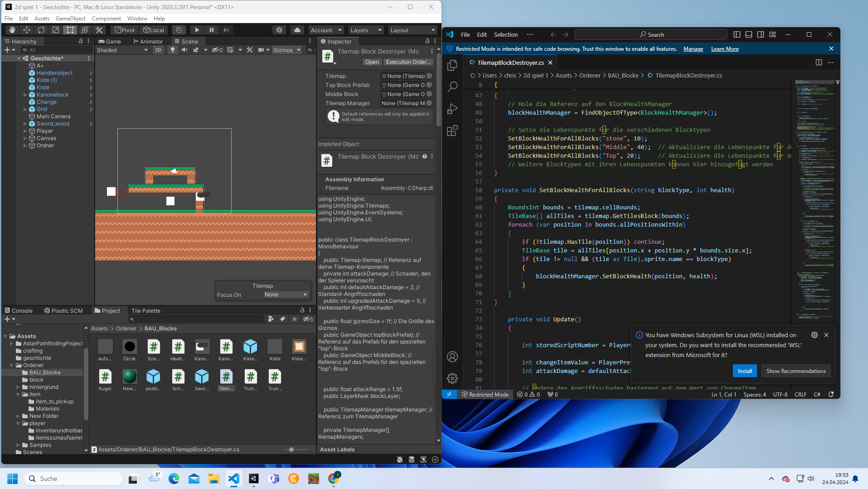This screenshot has height=489, width=868.
Task: Open the Layers dropdown
Action: [366, 30]
